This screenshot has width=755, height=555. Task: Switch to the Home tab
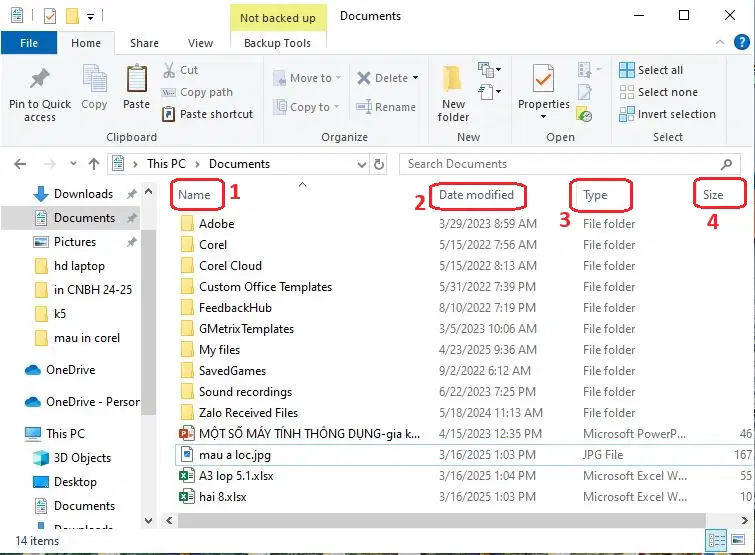pyautogui.click(x=86, y=43)
